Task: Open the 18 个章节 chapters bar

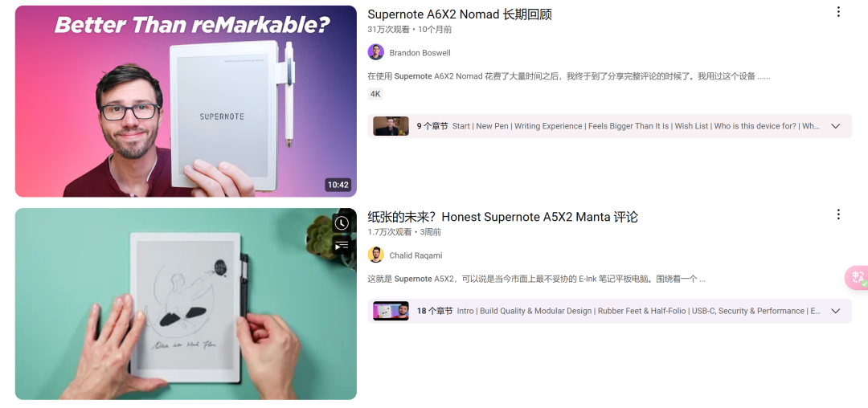Action: (609, 311)
